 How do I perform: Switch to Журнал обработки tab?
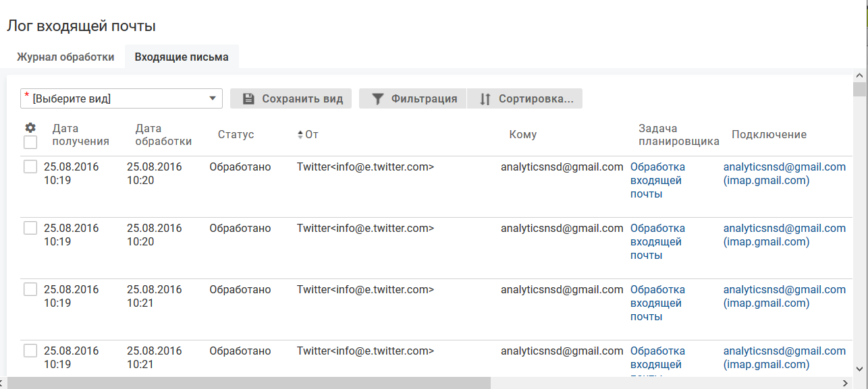coord(65,57)
